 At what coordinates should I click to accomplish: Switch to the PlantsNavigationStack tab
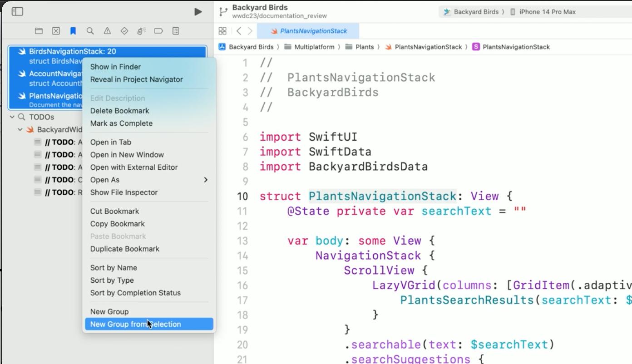click(311, 31)
